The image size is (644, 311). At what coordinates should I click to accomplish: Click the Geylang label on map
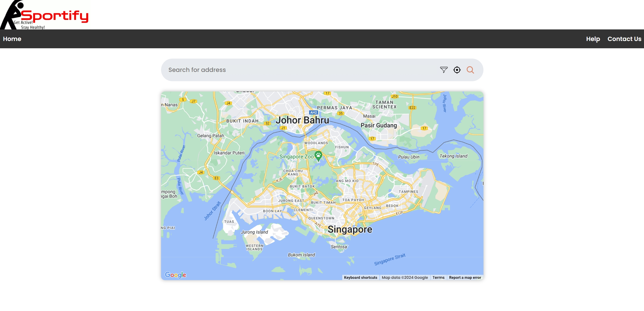tap(373, 208)
